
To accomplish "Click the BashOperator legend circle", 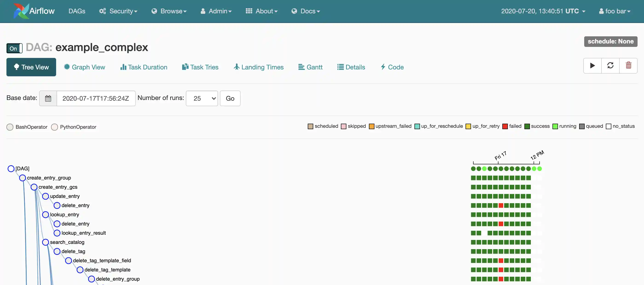I will coord(10,127).
